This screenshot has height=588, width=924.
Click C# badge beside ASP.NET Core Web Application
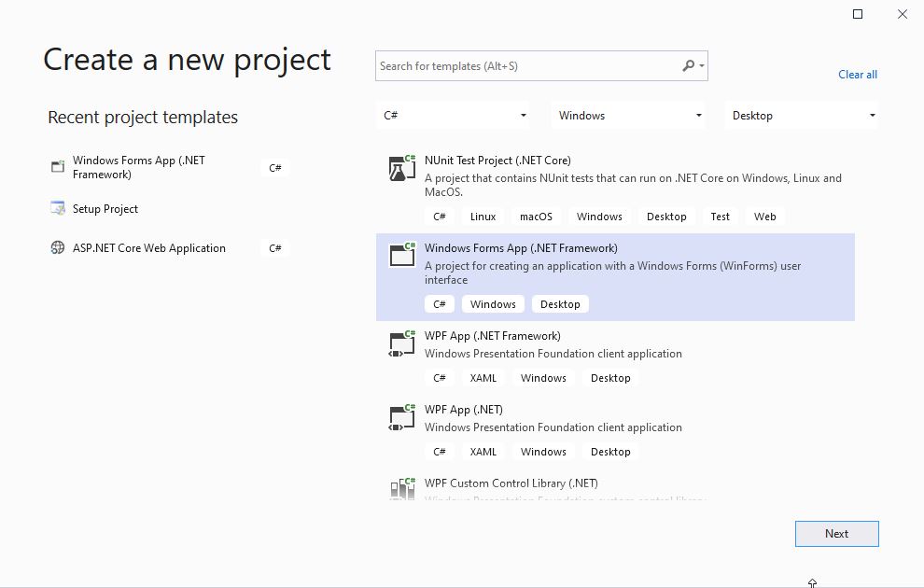pos(274,248)
